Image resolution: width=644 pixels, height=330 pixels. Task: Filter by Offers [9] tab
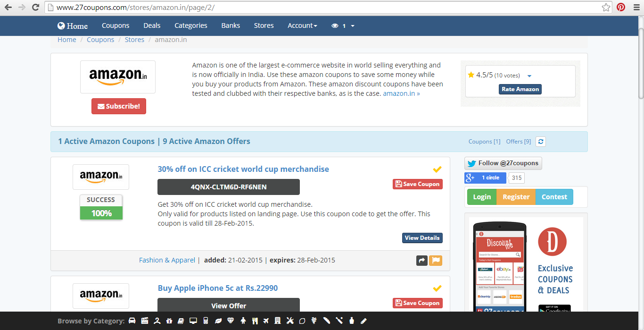pos(518,142)
